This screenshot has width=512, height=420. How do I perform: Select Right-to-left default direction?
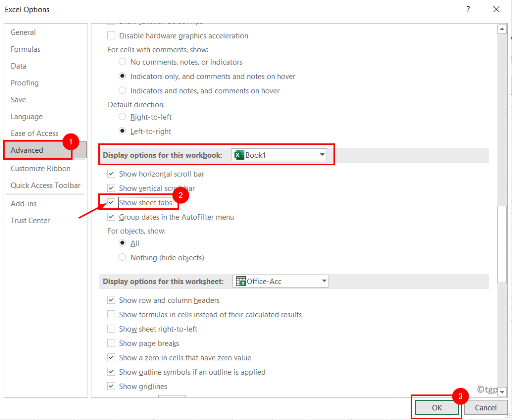click(x=122, y=116)
